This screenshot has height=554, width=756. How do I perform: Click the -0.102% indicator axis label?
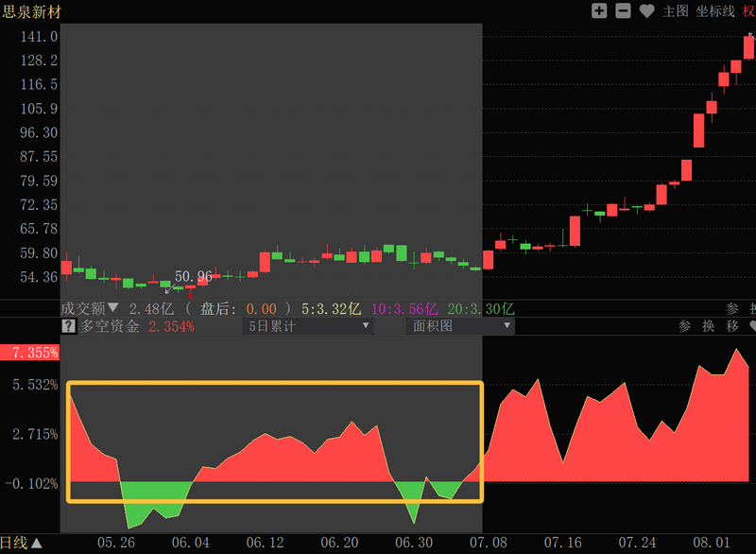pyautogui.click(x=31, y=484)
